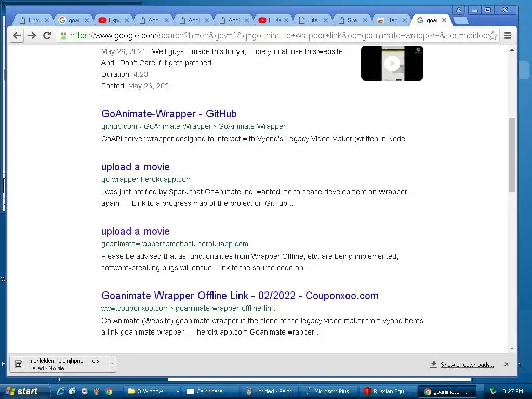Close the 'Req' tab
Image resolution: width=532 pixels, height=399 pixels.
click(404, 20)
